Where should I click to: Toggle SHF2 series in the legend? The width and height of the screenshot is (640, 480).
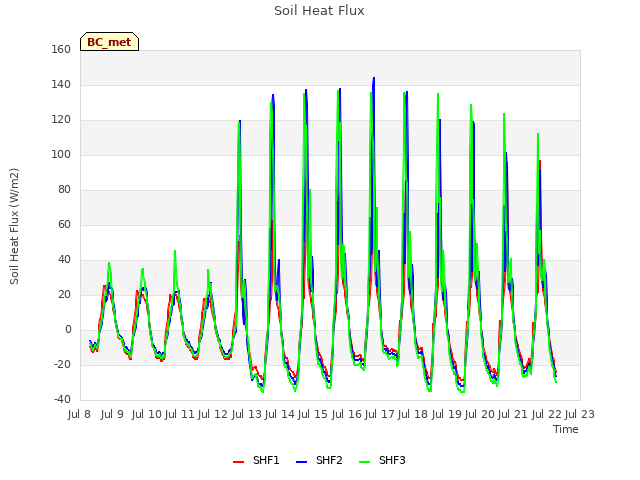(319, 460)
